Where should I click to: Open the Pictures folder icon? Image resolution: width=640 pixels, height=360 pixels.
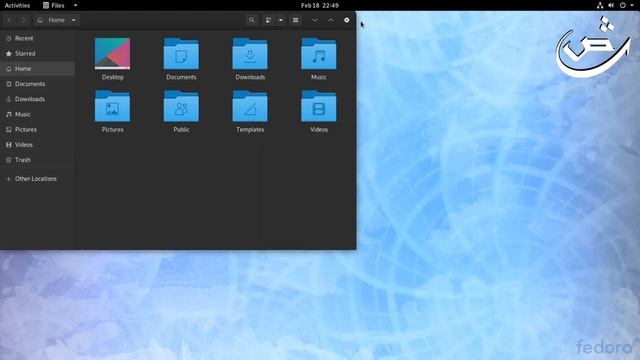coord(112,106)
